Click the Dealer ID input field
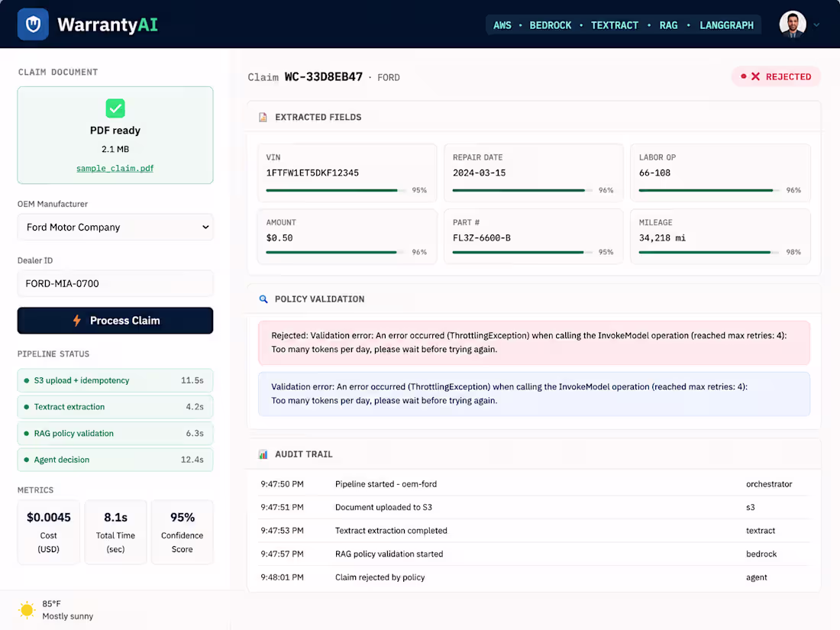Image resolution: width=840 pixels, height=630 pixels. click(x=115, y=283)
